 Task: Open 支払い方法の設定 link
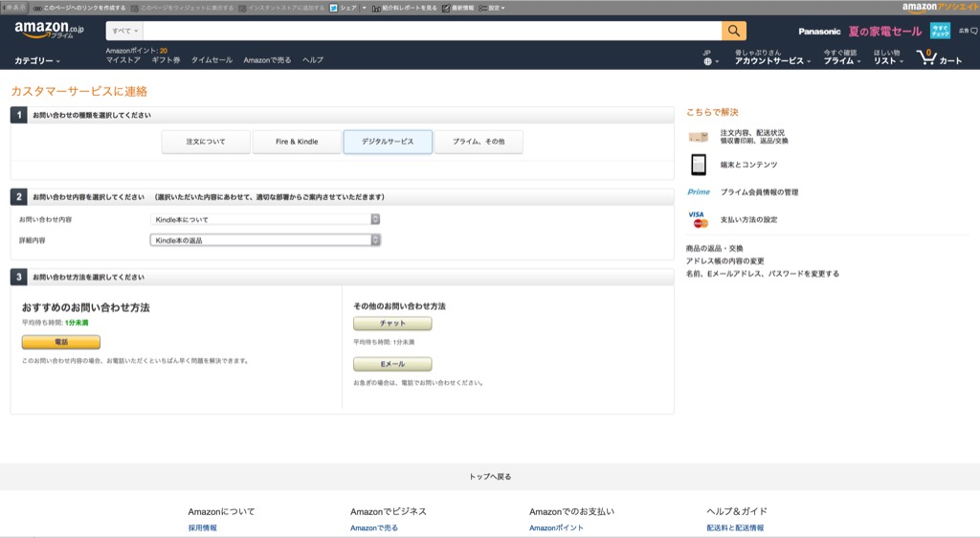point(748,219)
